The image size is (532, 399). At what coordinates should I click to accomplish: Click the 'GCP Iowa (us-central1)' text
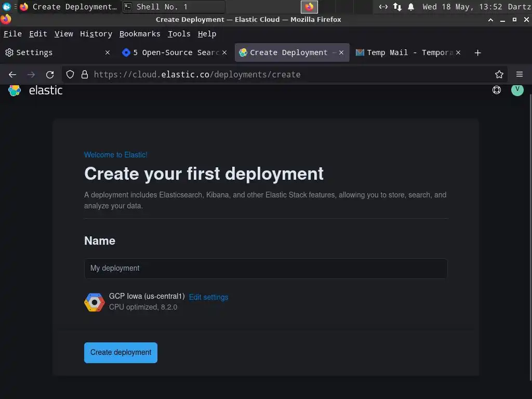[x=147, y=296]
